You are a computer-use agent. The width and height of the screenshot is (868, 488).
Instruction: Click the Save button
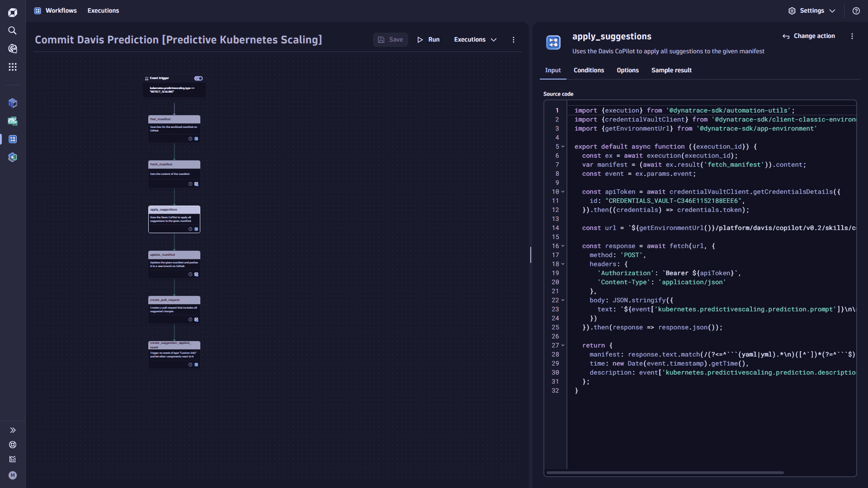(391, 40)
